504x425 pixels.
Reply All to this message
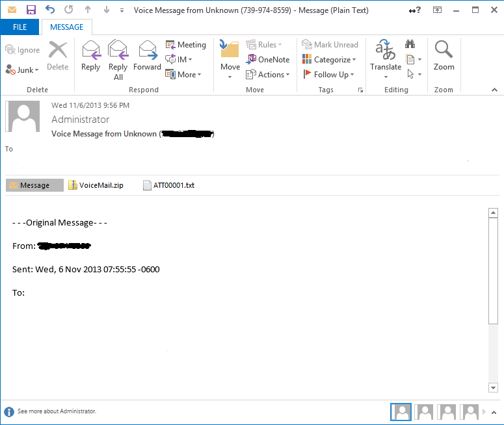click(x=118, y=60)
